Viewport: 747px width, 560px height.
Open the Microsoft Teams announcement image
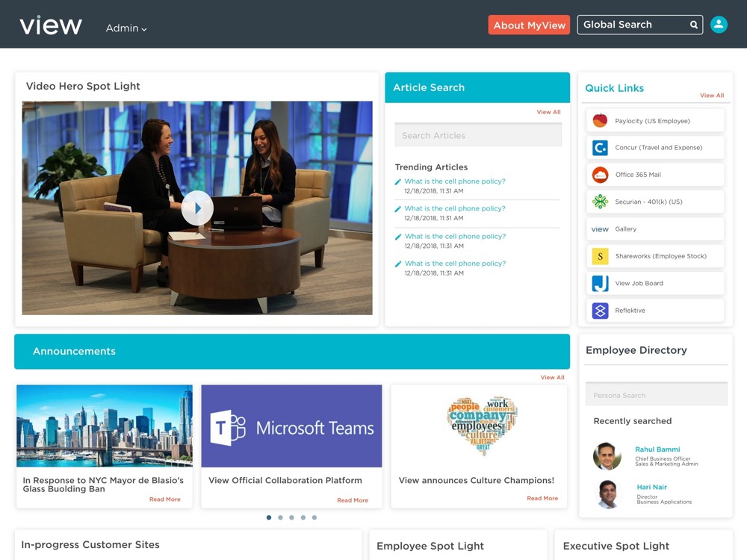tap(291, 426)
